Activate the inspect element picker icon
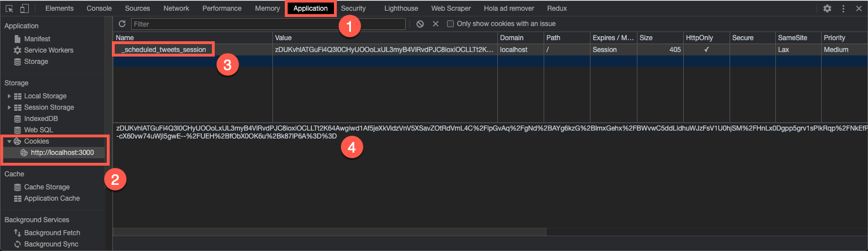 pos(10,8)
